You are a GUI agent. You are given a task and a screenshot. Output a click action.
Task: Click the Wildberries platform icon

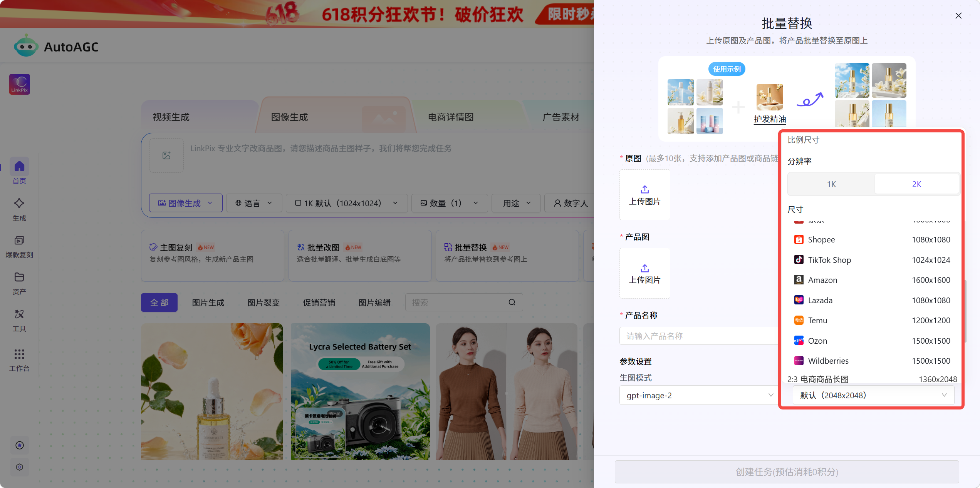pyautogui.click(x=799, y=361)
